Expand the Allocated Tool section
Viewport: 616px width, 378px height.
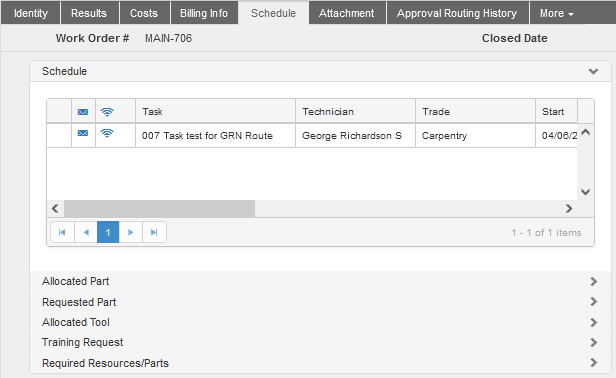tap(594, 322)
